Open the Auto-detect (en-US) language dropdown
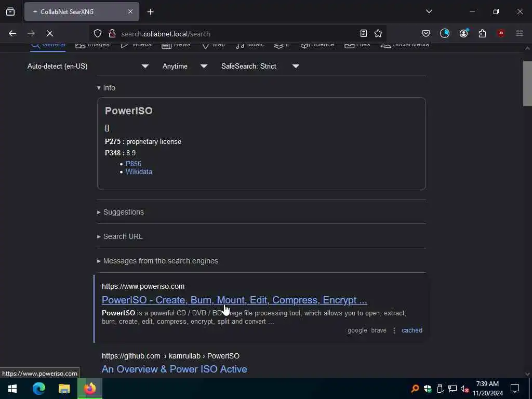 click(88, 66)
